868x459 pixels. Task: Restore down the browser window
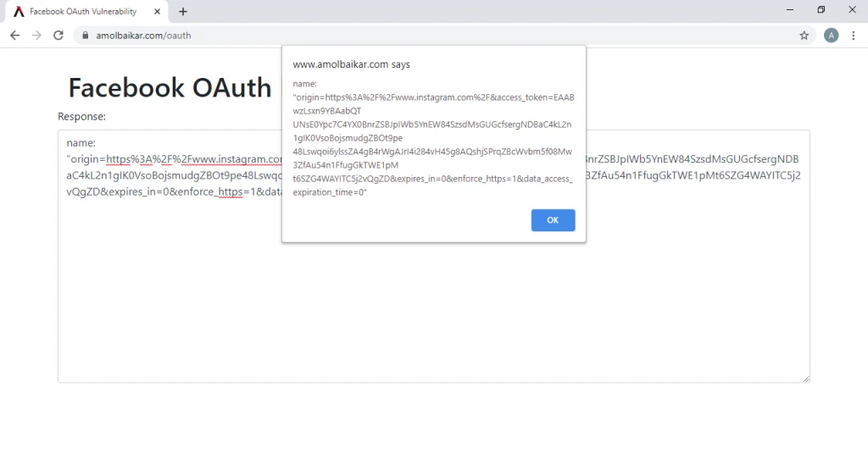point(821,10)
